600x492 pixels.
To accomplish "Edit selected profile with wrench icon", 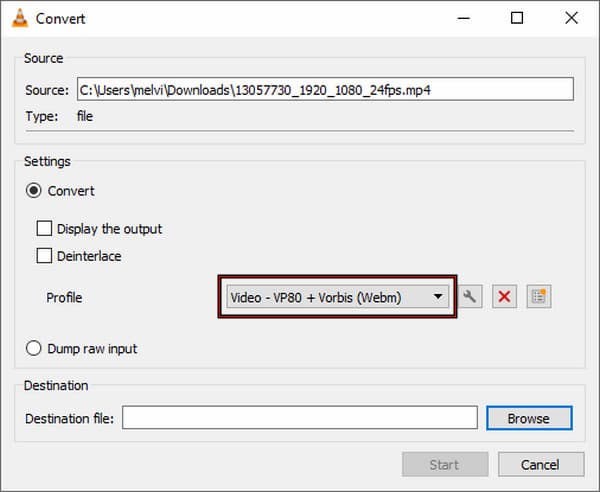I will click(x=470, y=297).
